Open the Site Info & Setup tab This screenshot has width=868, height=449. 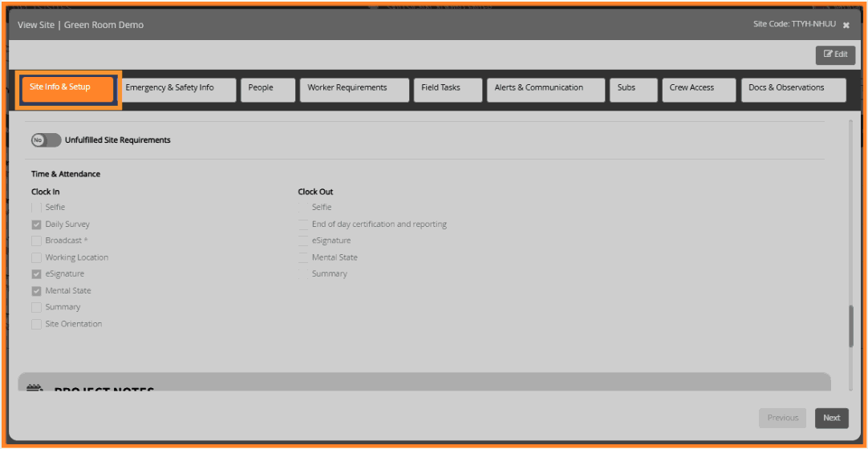pos(68,90)
